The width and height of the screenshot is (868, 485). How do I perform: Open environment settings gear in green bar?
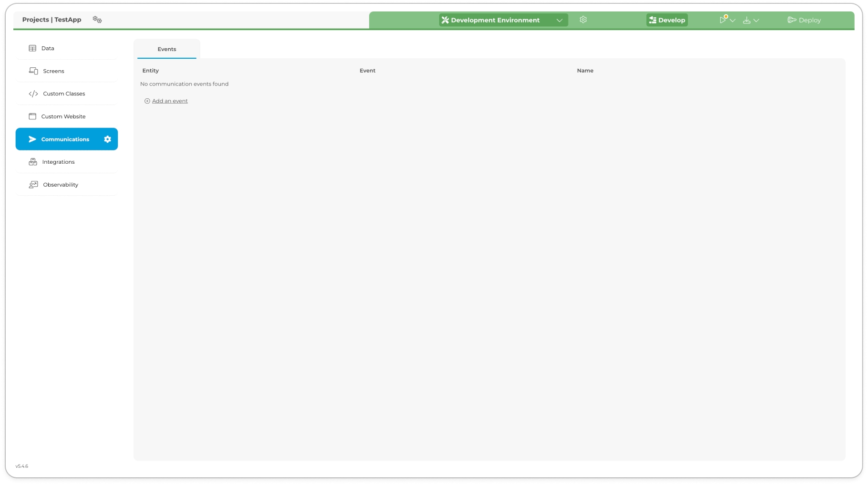click(583, 20)
